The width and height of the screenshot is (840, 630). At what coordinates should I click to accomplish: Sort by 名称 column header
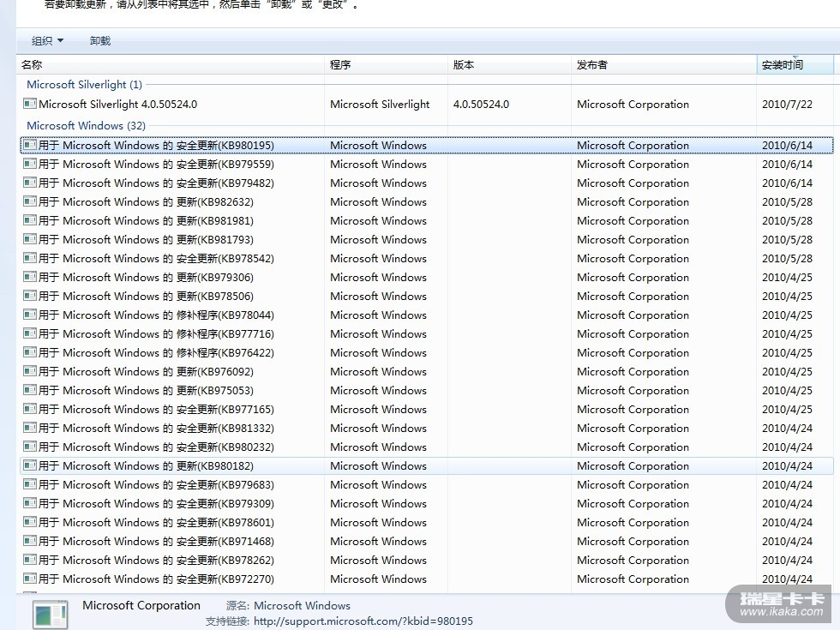click(x=171, y=65)
